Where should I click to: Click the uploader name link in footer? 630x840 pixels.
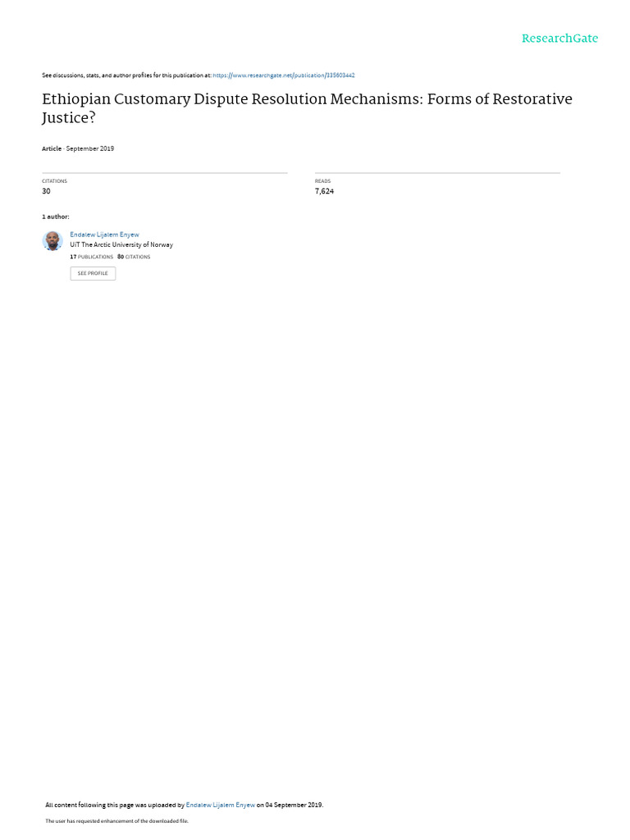coord(220,805)
